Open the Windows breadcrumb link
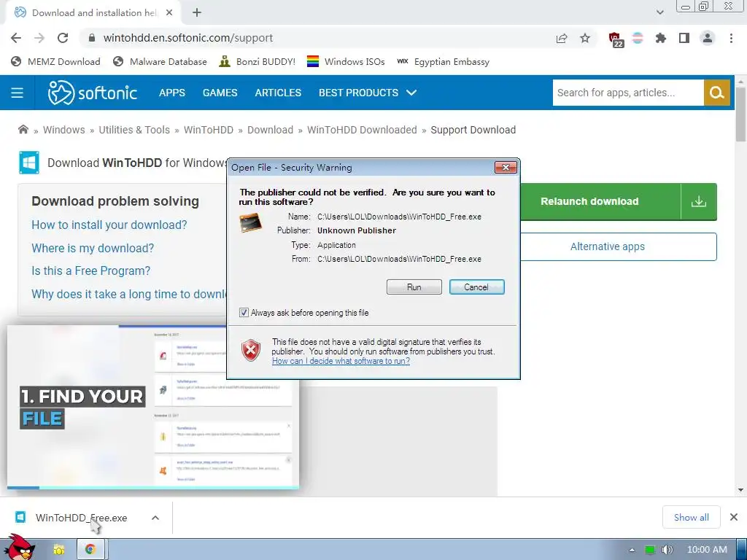The image size is (747, 560). pos(64,130)
